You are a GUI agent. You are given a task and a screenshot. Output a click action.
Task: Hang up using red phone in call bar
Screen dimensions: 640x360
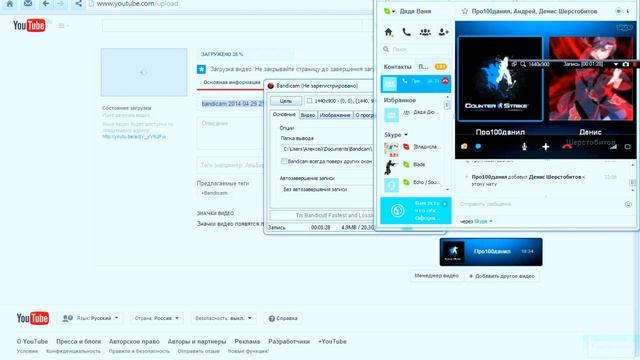point(567,147)
